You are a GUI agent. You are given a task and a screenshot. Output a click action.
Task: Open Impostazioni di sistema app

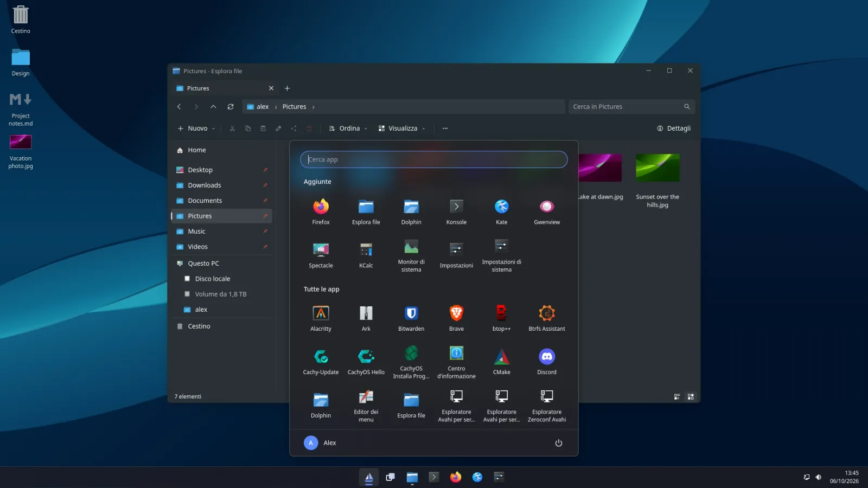coord(501,256)
